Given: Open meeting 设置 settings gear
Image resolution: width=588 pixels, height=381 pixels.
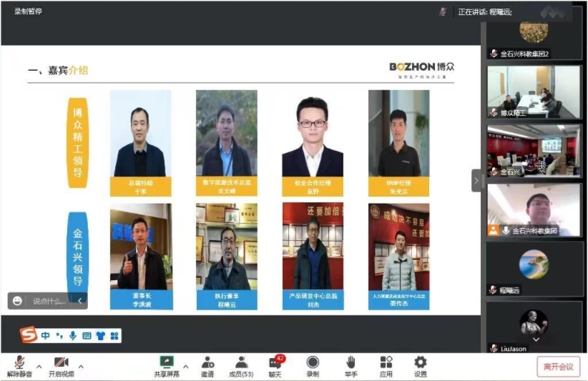Looking at the screenshot, I should tap(421, 367).
